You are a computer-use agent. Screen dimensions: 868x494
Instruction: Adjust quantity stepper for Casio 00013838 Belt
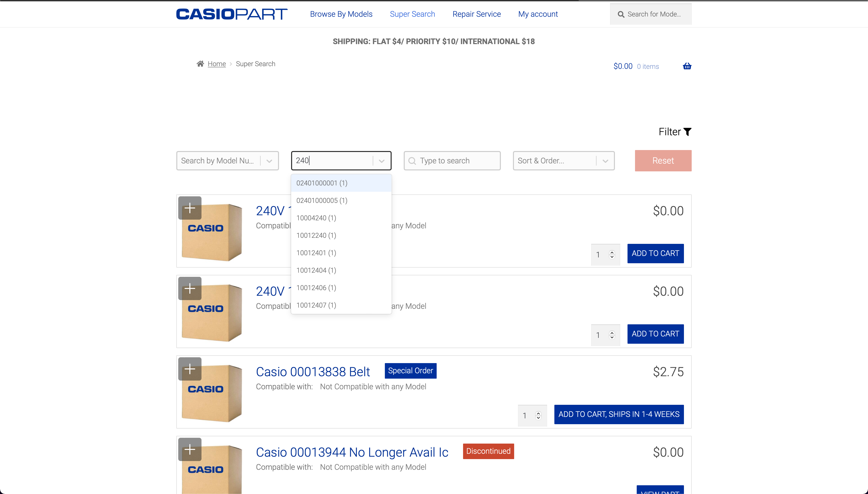(538, 415)
